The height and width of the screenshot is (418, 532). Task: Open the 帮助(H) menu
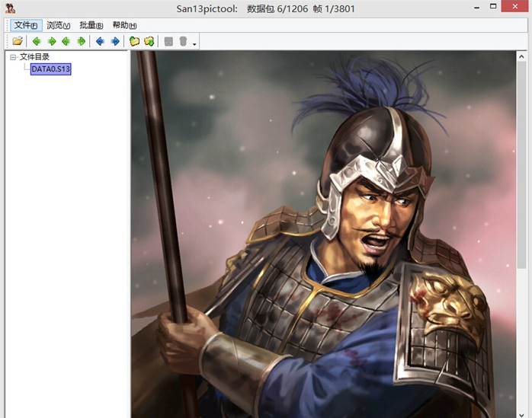pyautogui.click(x=124, y=25)
